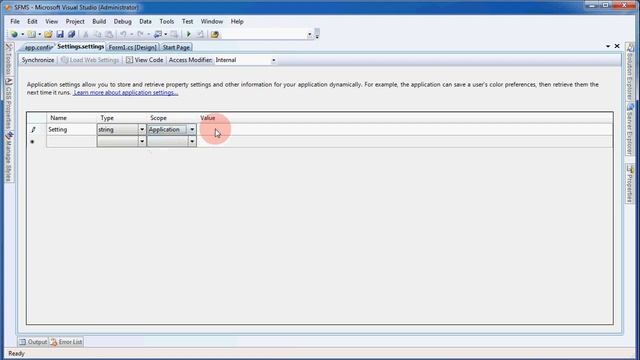Click the Paste icon in the toolbar
Screen dimensions: 640x360
coord(109,34)
